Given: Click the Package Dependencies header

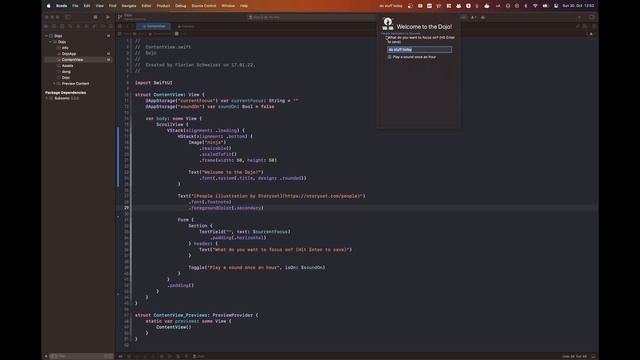Looking at the screenshot, I should click(x=65, y=93).
